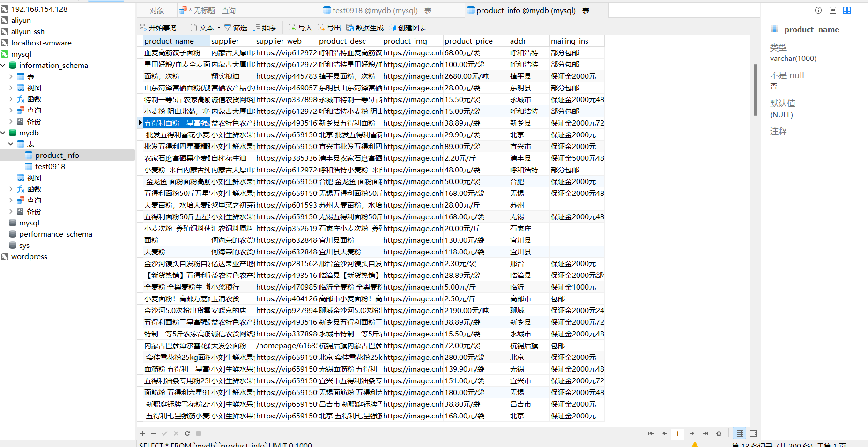Image resolution: width=868 pixels, height=447 pixels.
Task: Click the 排序 sort button
Action: coord(264,28)
